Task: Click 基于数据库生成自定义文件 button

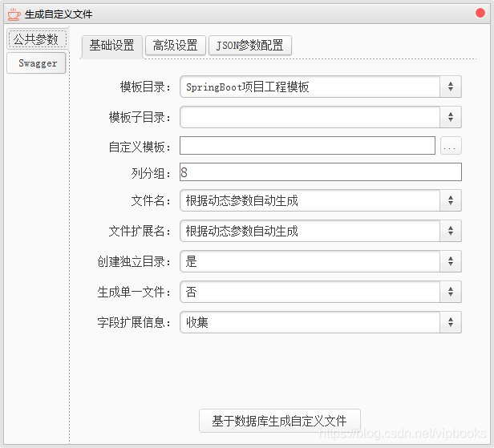Action: pos(280,421)
